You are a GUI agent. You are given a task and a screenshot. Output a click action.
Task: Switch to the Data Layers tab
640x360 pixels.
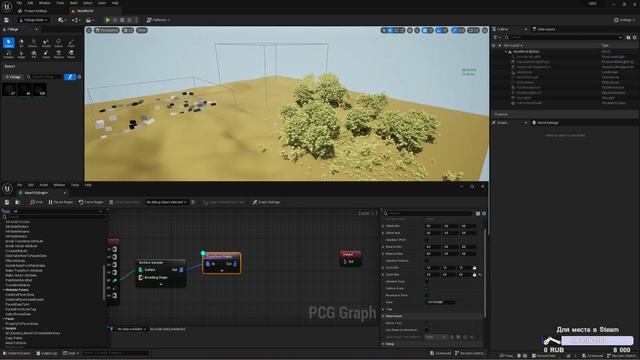click(544, 29)
